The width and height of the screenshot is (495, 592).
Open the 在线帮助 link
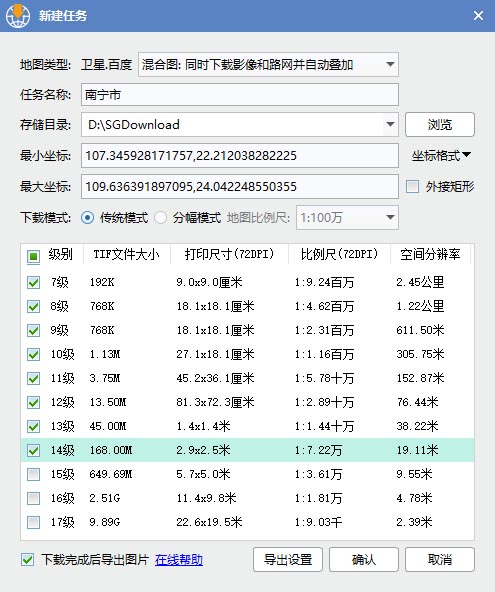[179, 560]
